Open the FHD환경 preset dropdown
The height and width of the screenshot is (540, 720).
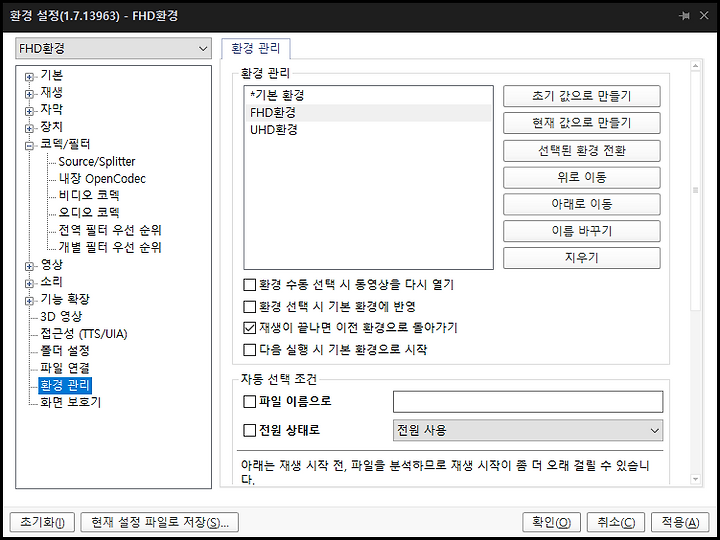pos(113,48)
